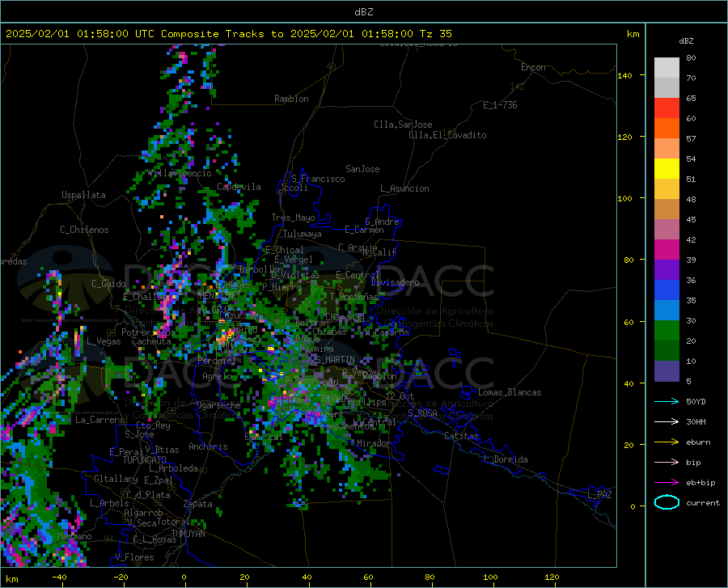Click the 'Clla.SanJose' map label
Viewport: 728px width, 588px height.
(403, 125)
